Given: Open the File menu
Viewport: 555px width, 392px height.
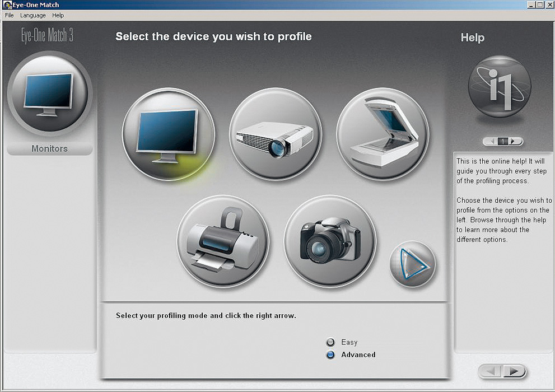Looking at the screenshot, I should 10,15.
